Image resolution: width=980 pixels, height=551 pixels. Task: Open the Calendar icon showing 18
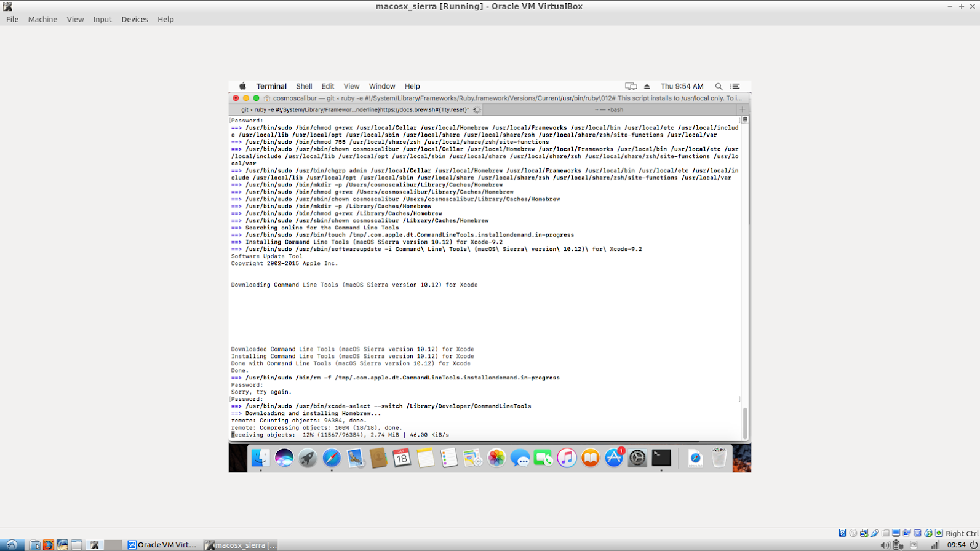(402, 458)
